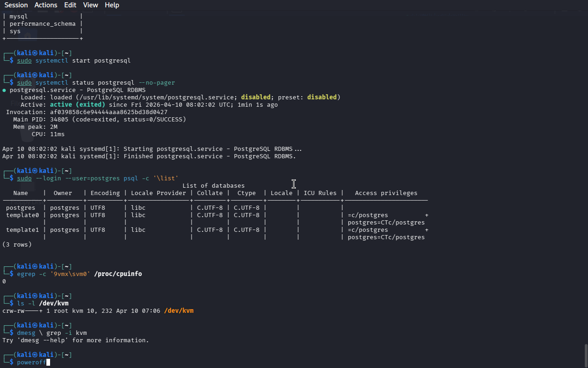Click the poweroff command at the prompt

[31, 362]
